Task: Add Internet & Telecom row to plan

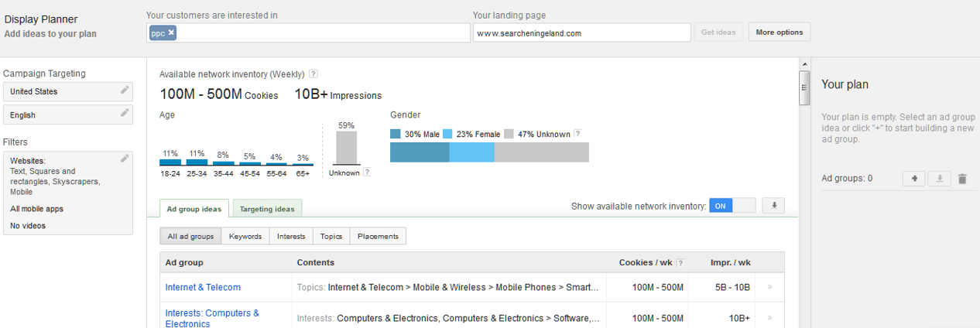Action: (769, 288)
